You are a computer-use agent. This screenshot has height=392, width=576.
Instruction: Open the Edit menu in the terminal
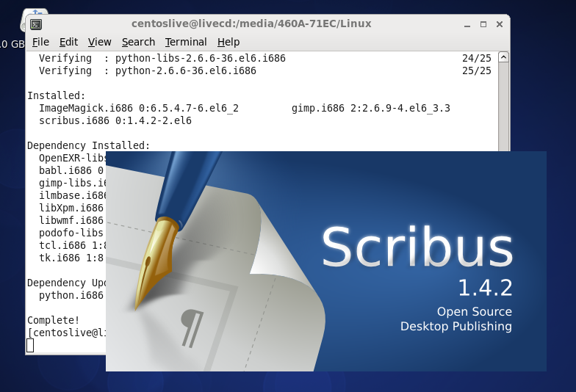(69, 43)
